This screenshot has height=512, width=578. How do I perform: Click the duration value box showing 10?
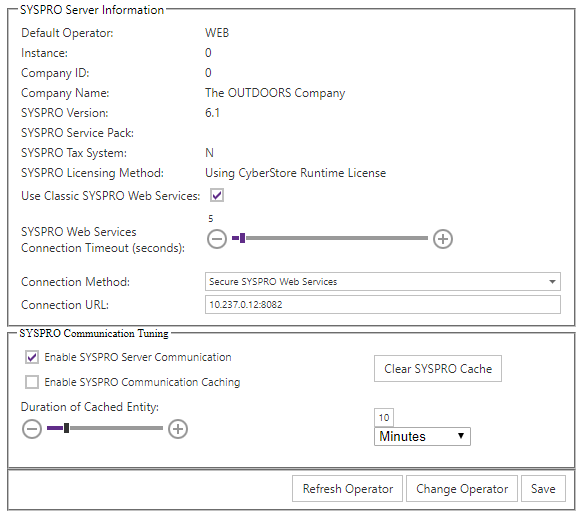[384, 418]
